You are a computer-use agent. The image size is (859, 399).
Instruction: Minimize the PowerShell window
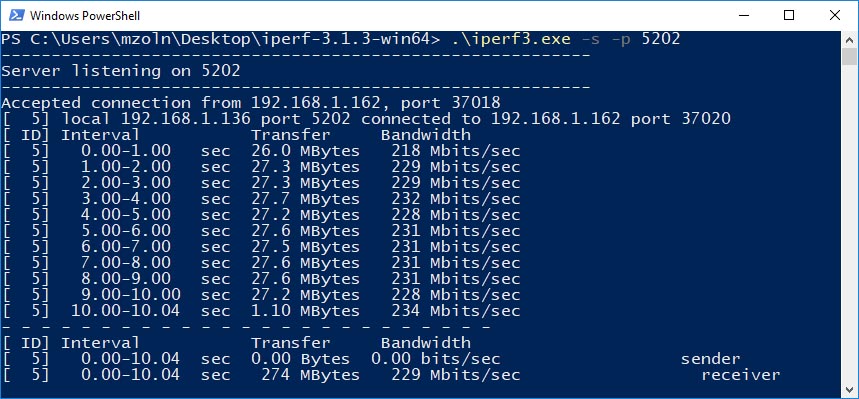(x=743, y=15)
